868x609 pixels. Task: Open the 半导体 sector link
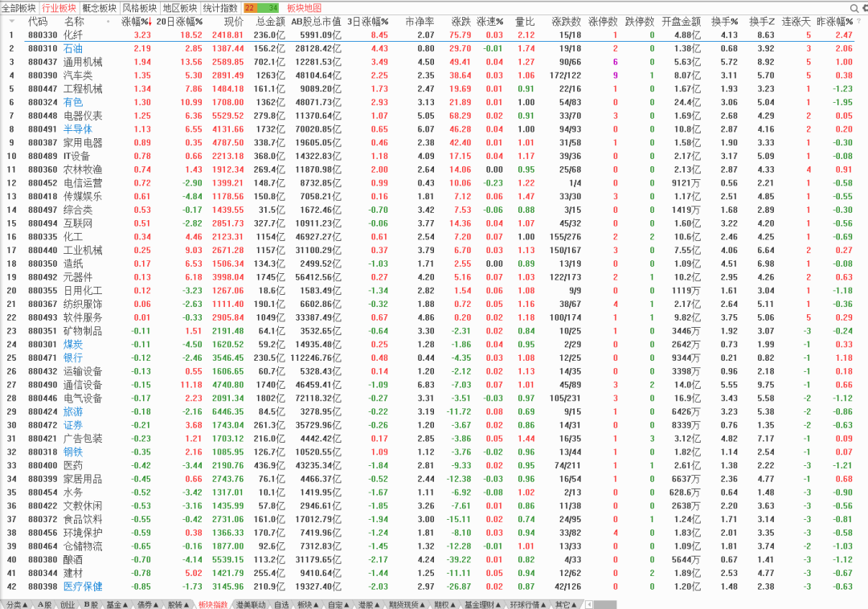pyautogui.click(x=78, y=129)
